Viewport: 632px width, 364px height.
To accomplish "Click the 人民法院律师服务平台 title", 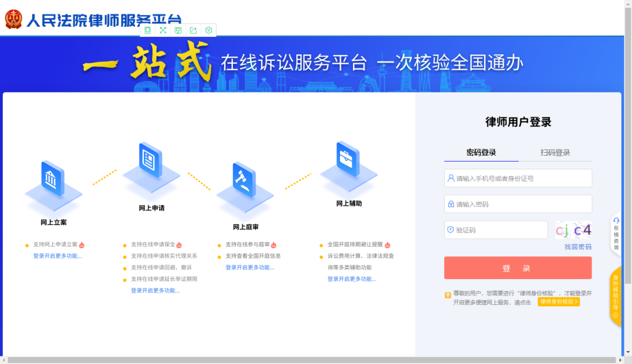I will (104, 20).
